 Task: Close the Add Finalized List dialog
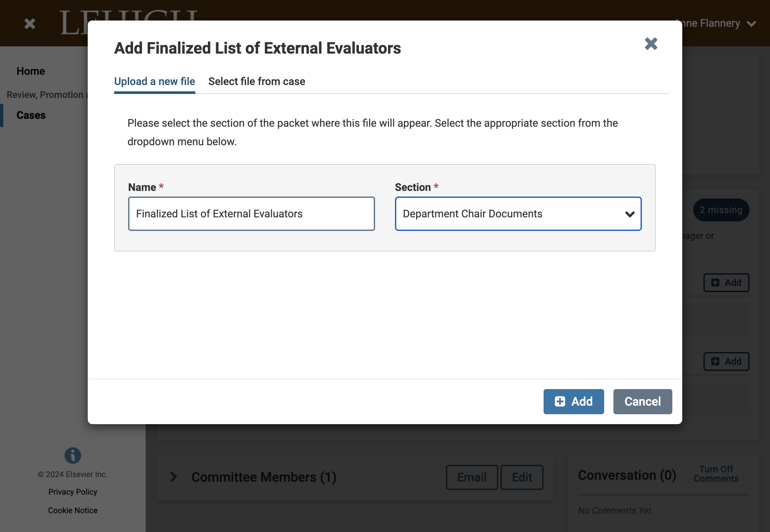tap(650, 44)
